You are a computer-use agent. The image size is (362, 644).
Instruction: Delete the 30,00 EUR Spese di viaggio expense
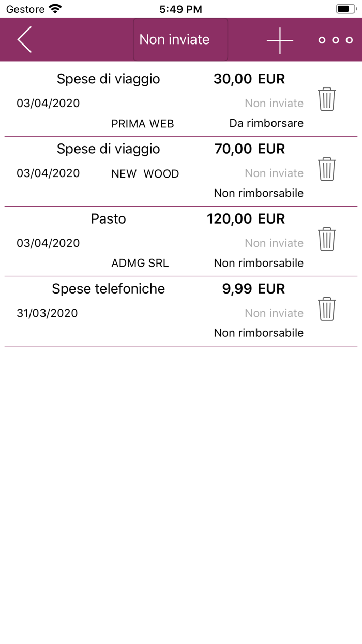point(326,98)
